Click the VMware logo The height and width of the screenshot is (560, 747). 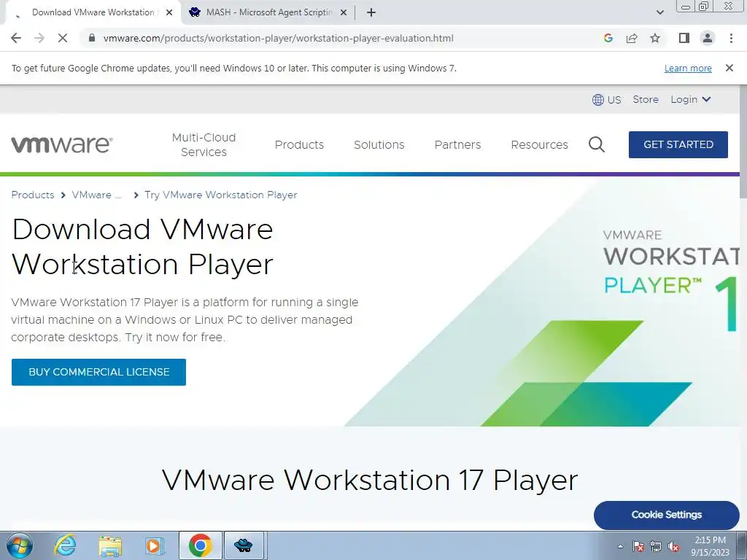click(x=62, y=145)
